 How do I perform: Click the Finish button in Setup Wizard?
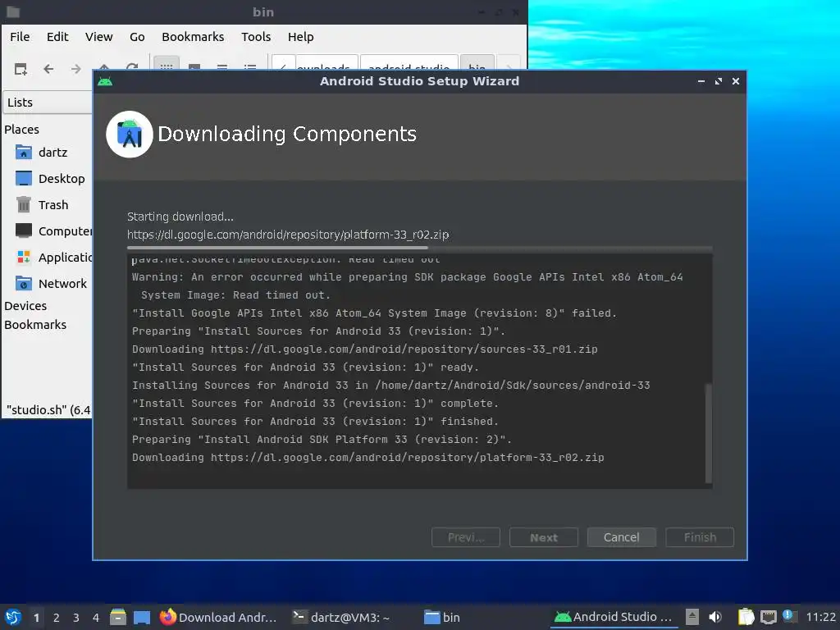[700, 537]
